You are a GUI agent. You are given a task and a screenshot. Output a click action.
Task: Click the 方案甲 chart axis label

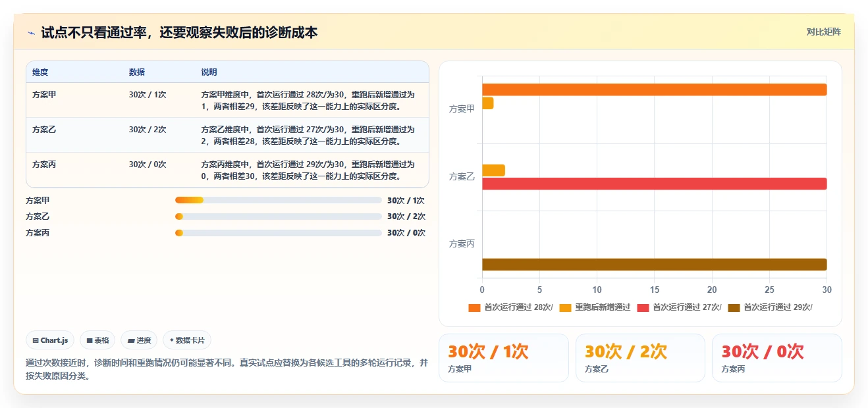(462, 109)
